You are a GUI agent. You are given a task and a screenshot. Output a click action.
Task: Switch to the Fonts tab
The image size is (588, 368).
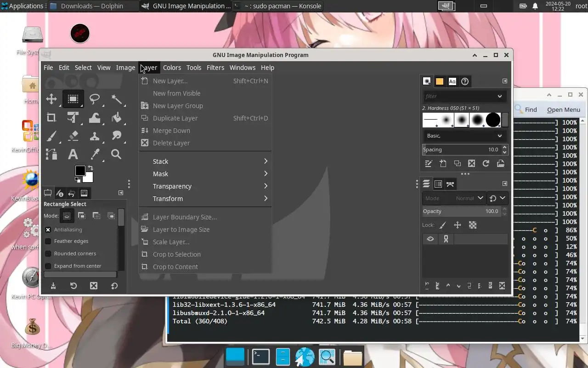point(452,81)
